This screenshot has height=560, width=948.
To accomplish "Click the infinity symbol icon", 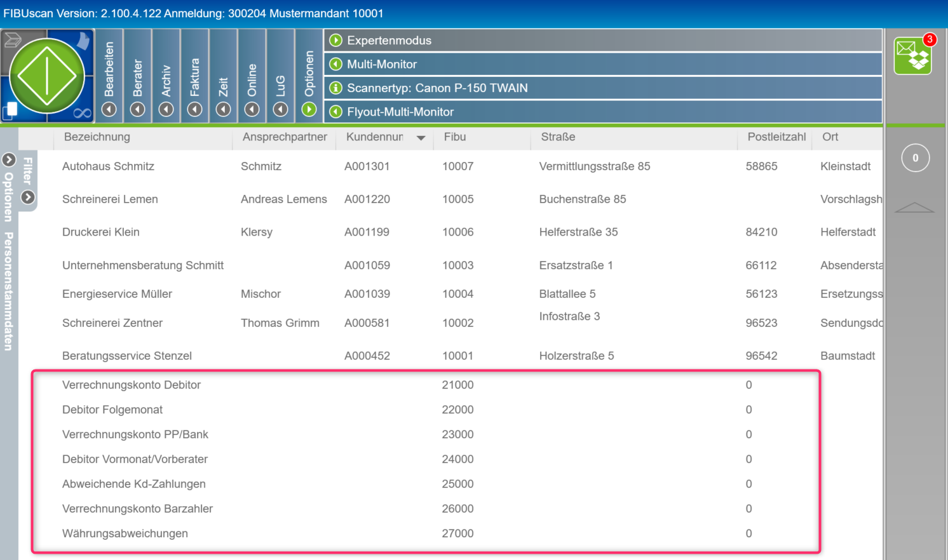I will point(82,113).
